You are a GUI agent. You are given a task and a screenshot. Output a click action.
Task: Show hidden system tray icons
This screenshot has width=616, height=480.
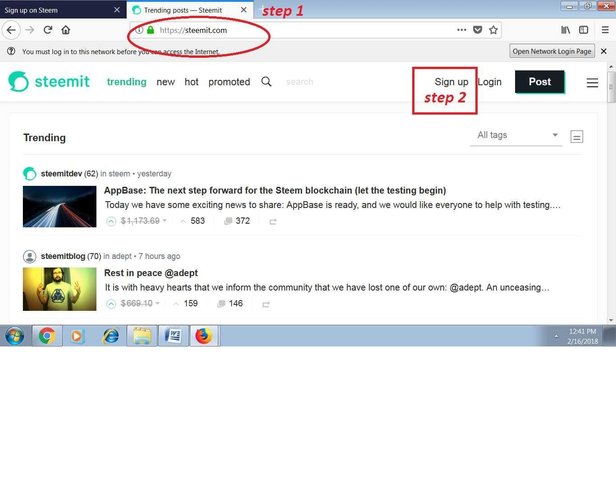click(x=556, y=336)
